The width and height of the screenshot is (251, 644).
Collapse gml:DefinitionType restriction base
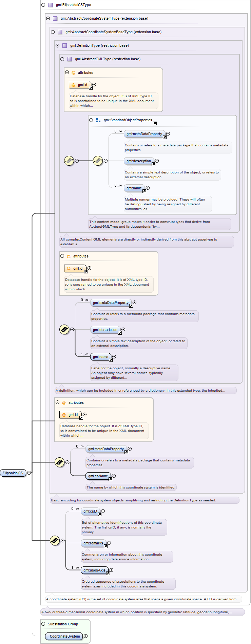[x=57, y=46]
